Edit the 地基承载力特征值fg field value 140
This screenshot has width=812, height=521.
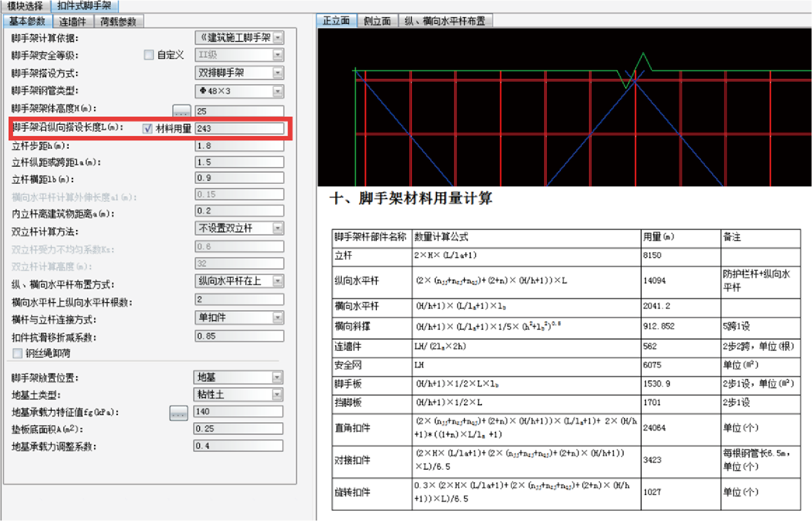pyautogui.click(x=238, y=412)
